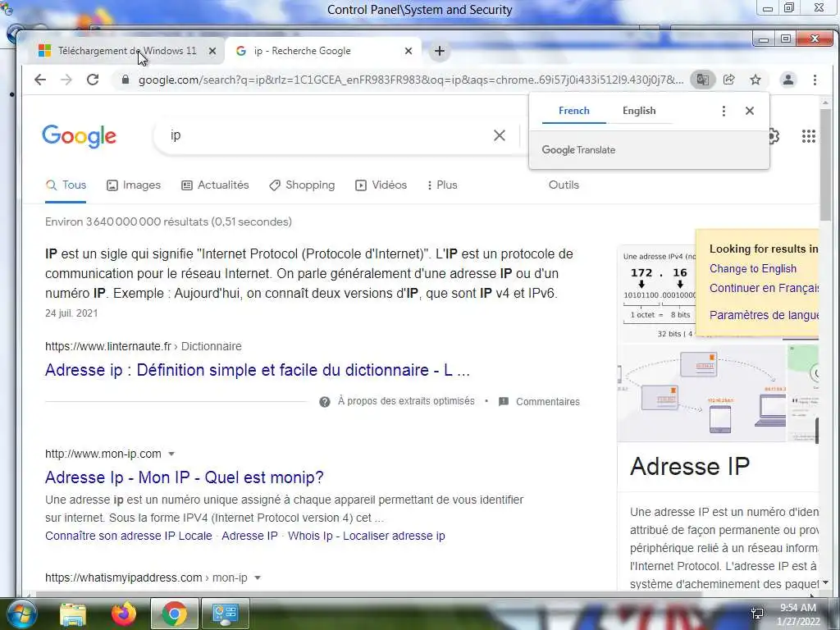Close the Téléchargement de Windows 11 tab

click(x=212, y=51)
